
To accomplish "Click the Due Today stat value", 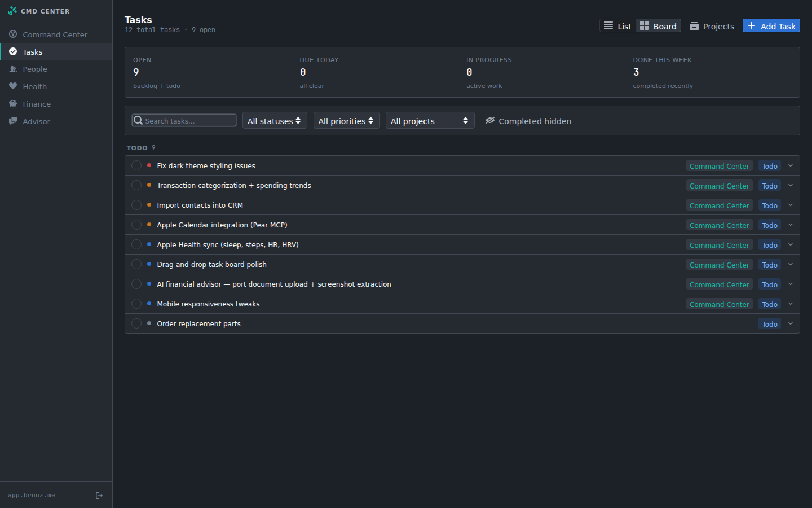I will pos(303,72).
